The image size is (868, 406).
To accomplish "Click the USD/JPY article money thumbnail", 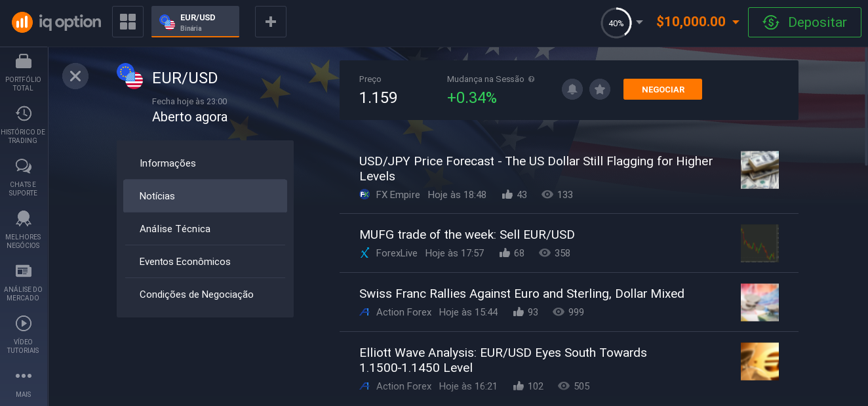I will 760,170.
